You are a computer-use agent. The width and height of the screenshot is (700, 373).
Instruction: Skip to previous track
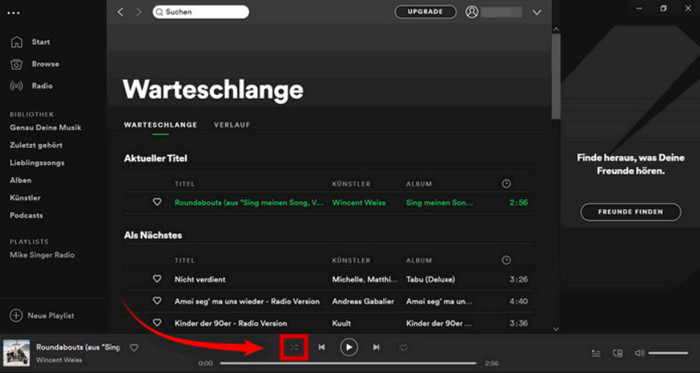321,347
